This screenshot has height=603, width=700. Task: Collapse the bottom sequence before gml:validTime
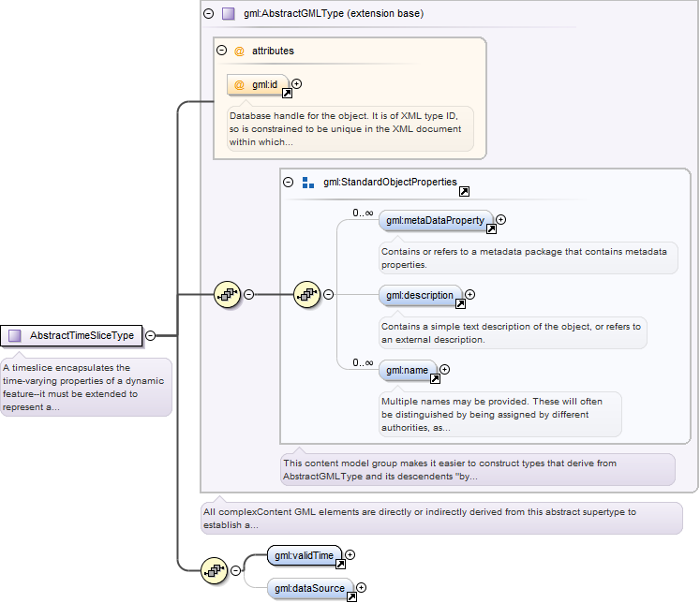tap(236, 570)
